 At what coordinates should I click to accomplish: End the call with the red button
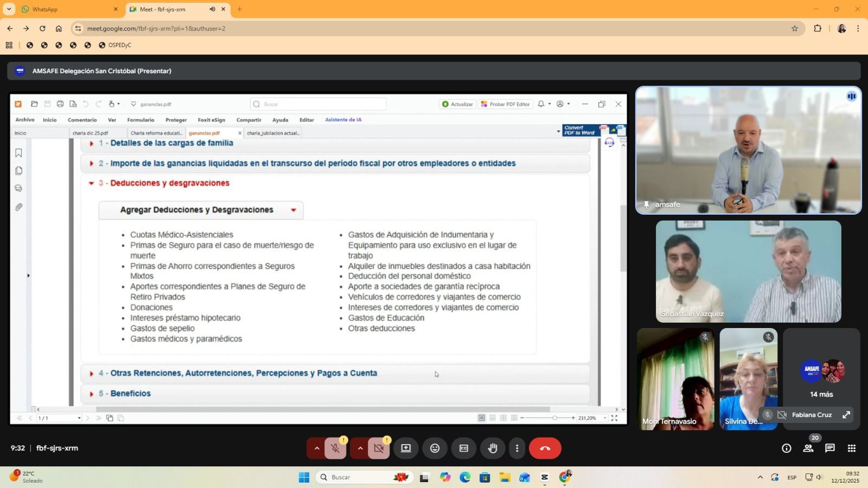point(545,448)
